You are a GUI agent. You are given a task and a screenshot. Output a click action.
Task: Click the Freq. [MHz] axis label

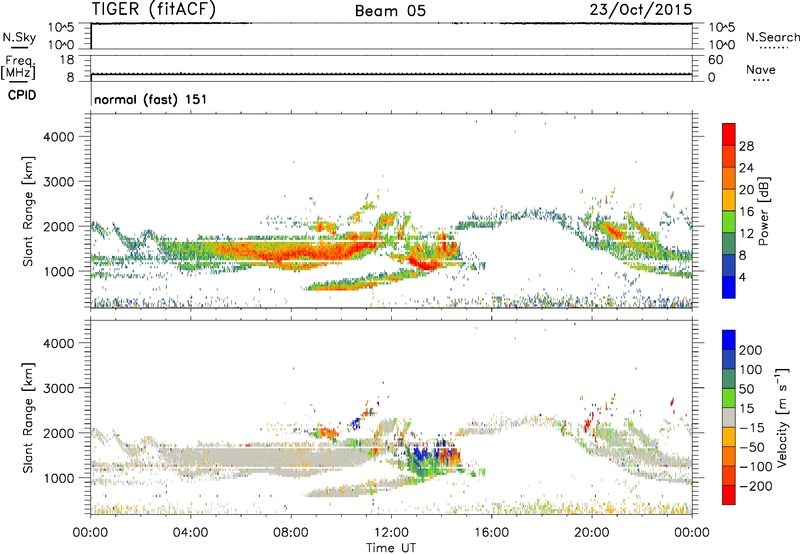(x=18, y=68)
